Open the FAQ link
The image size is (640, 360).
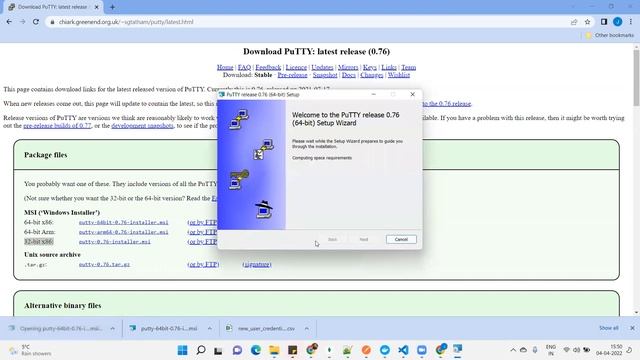click(244, 67)
